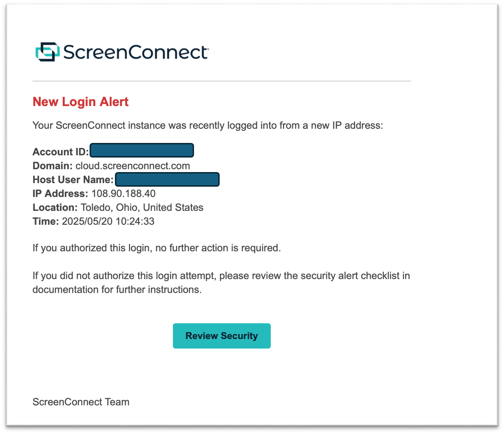Click the IP Address label
This screenshot has width=504, height=434.
point(60,193)
